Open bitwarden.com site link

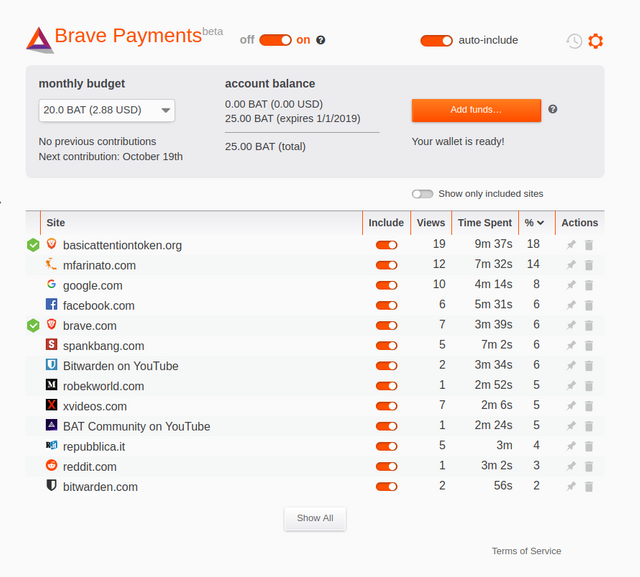pos(100,487)
